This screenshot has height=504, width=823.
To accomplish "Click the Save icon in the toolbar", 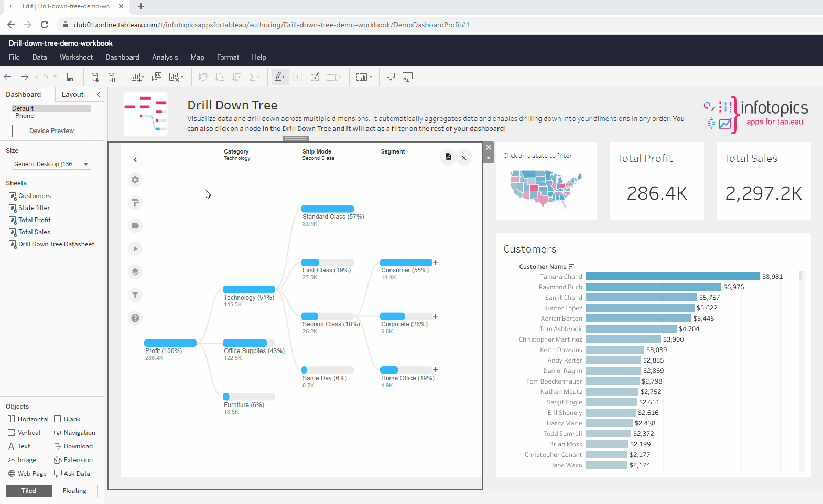I will (x=71, y=77).
